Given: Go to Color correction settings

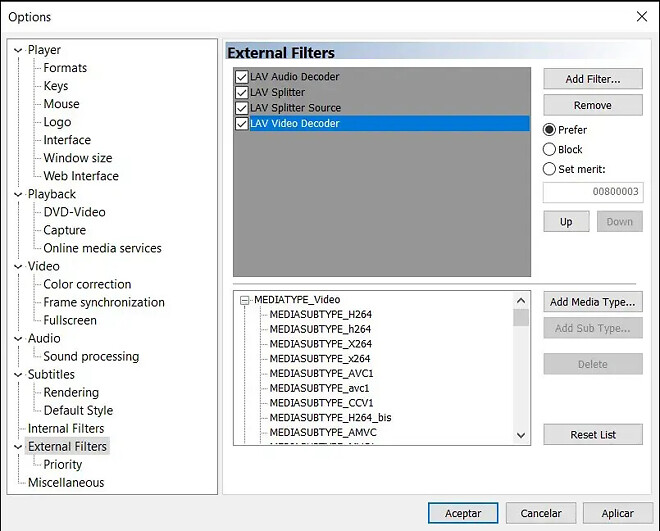Looking at the screenshot, I should [87, 284].
